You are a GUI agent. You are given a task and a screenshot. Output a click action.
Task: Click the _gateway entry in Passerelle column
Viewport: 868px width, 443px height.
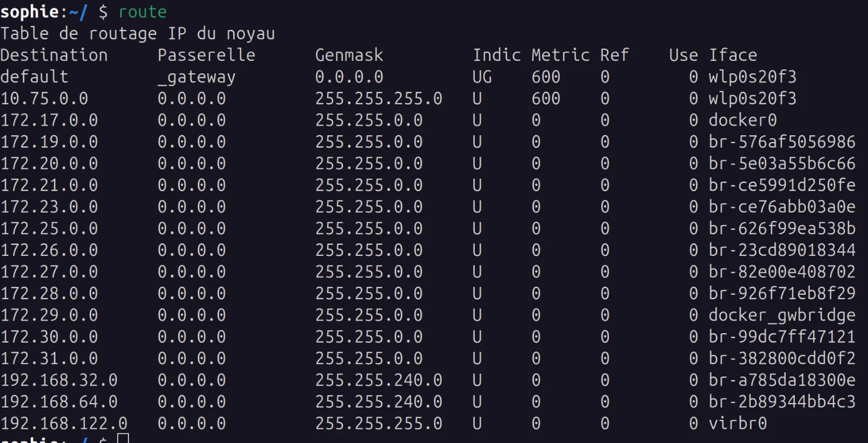[197, 76]
